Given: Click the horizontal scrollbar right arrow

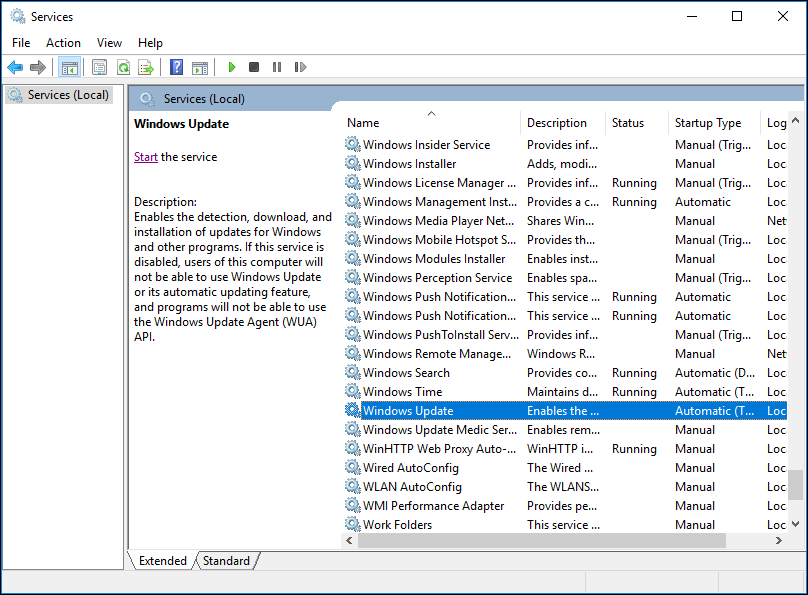Looking at the screenshot, I should tap(779, 540).
